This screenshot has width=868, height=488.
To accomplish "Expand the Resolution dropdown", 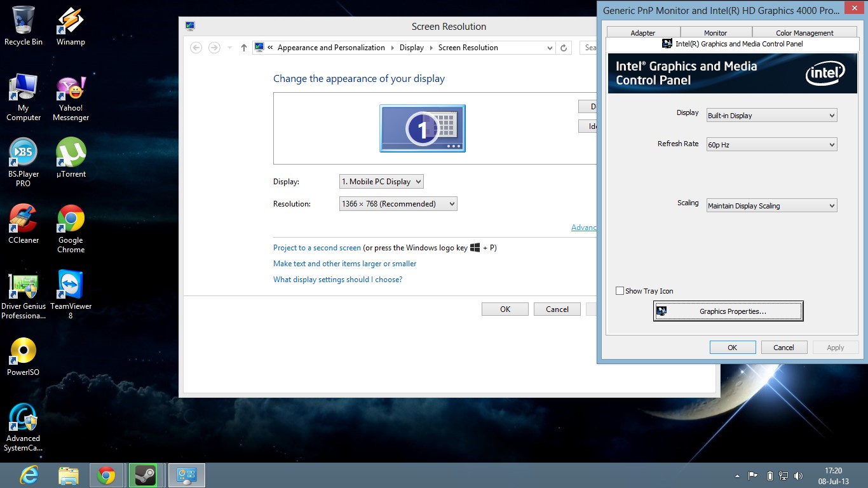I will [398, 204].
